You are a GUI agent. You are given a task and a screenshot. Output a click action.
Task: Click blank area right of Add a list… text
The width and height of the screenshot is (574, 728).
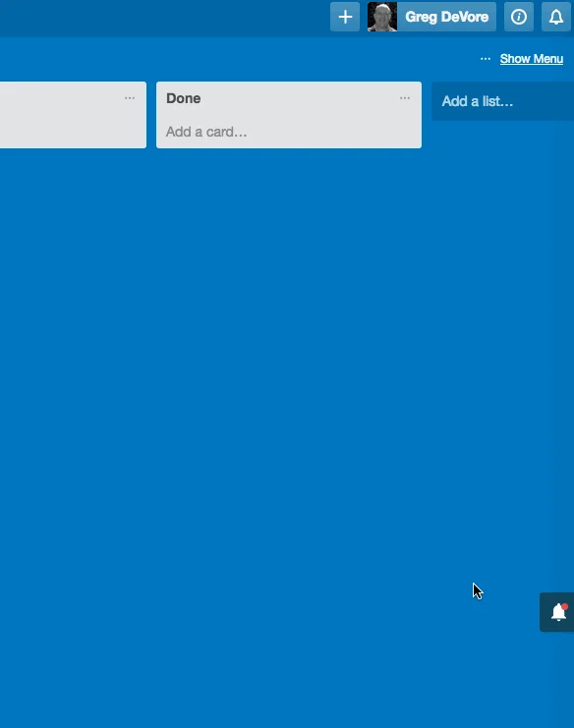coord(544,101)
